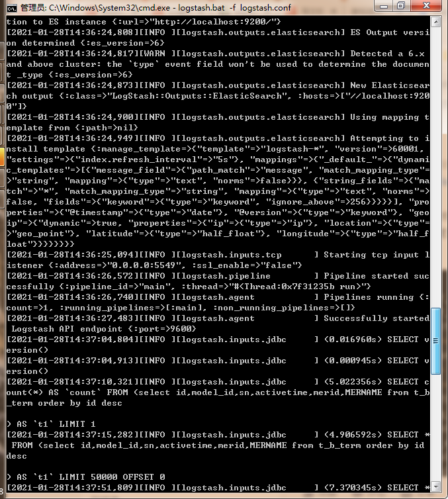448x499 pixels.
Task: Click the "Logstash API endpoint {:port=>9600}" text
Action: click(104, 329)
